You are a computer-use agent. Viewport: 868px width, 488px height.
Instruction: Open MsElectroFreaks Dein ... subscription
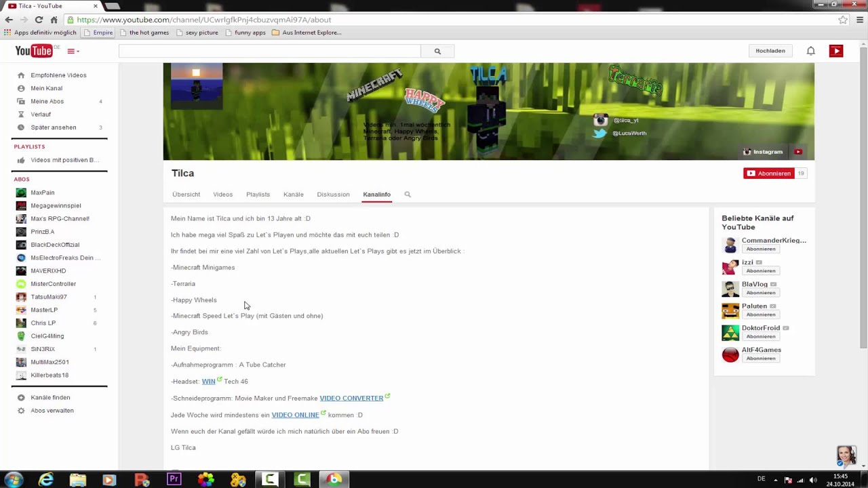coord(65,258)
